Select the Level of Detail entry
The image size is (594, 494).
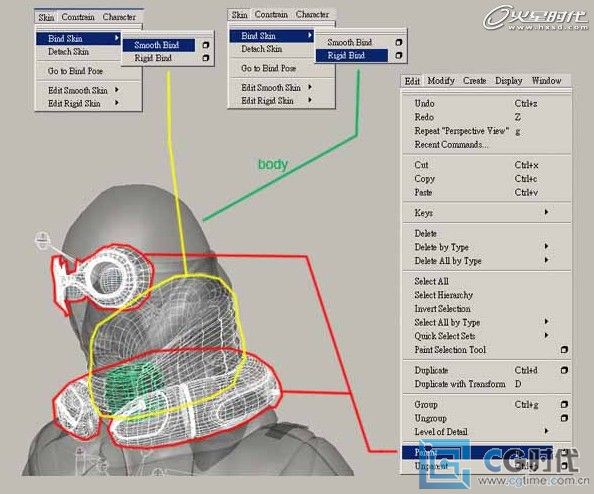[x=441, y=431]
